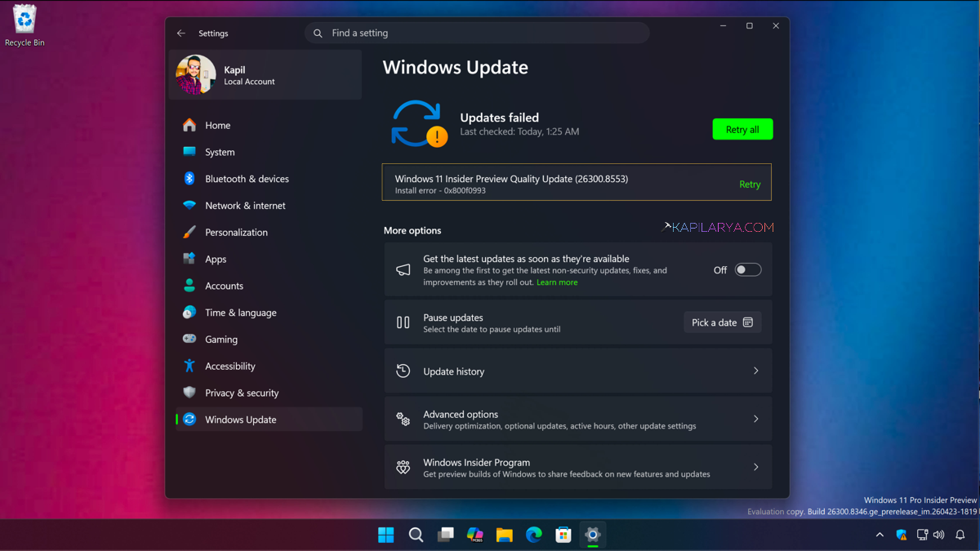Click the Update history clock icon
The width and height of the screenshot is (980, 551).
403,371
